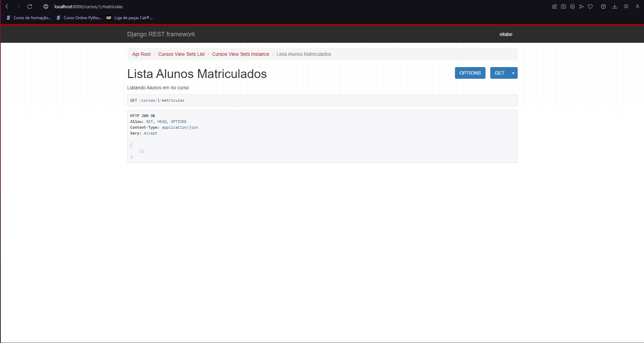The width and height of the screenshot is (644, 343).
Task: Take a snapshot with the camera icon
Action: 564,7
